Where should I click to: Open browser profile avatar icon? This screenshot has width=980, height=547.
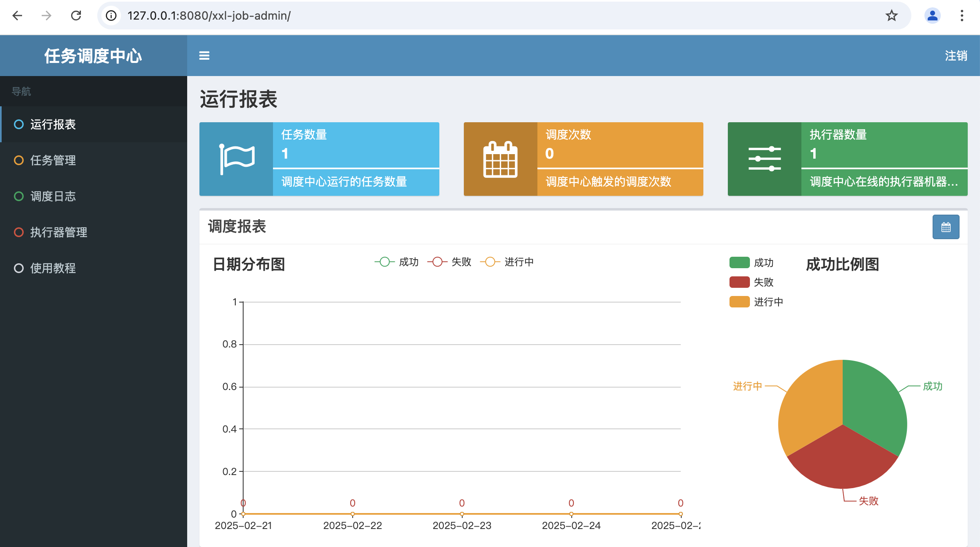point(932,16)
